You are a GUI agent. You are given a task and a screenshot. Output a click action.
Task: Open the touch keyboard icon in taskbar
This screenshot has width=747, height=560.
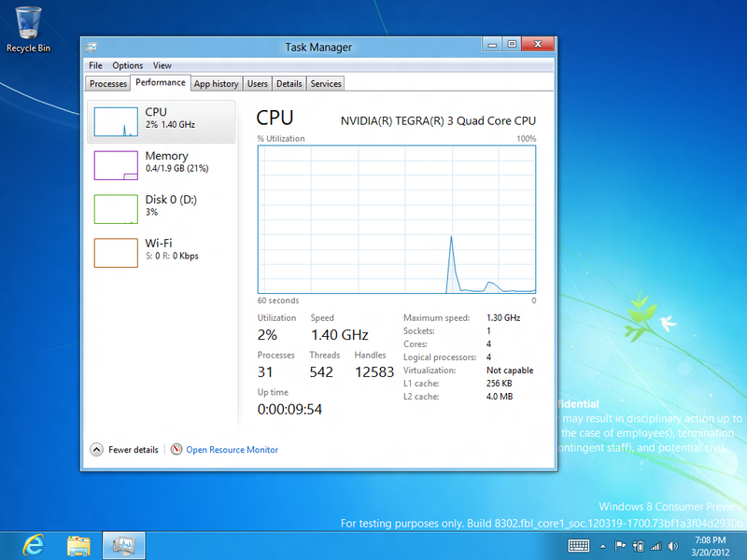pos(579,546)
